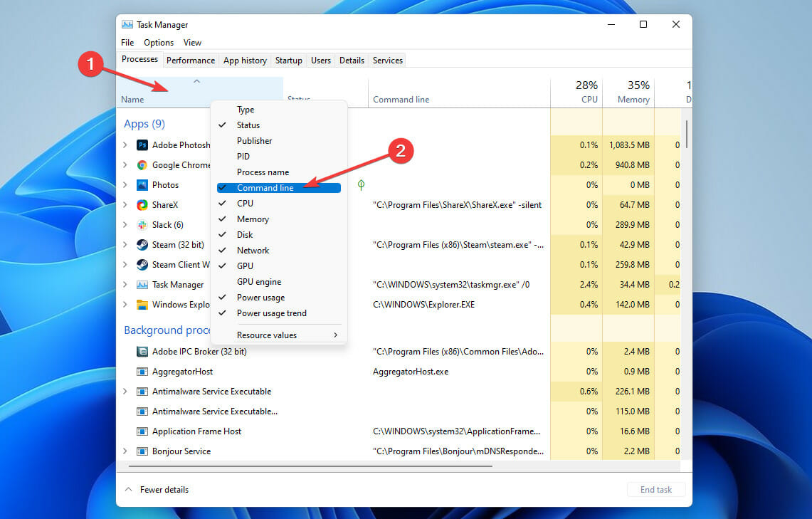Toggle the Command line column option
Viewport: 812px width, 519px height.
pyautogui.click(x=278, y=188)
